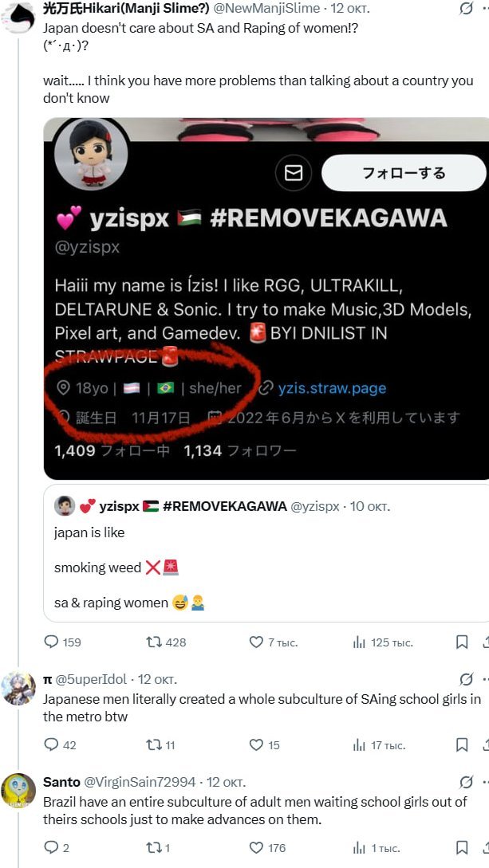Reply to the Manji Slime tweet
The height and width of the screenshot is (868, 489).
coord(62,642)
